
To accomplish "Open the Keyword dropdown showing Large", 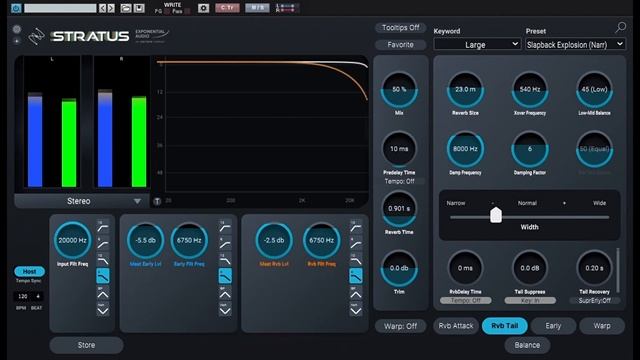I will [x=477, y=44].
